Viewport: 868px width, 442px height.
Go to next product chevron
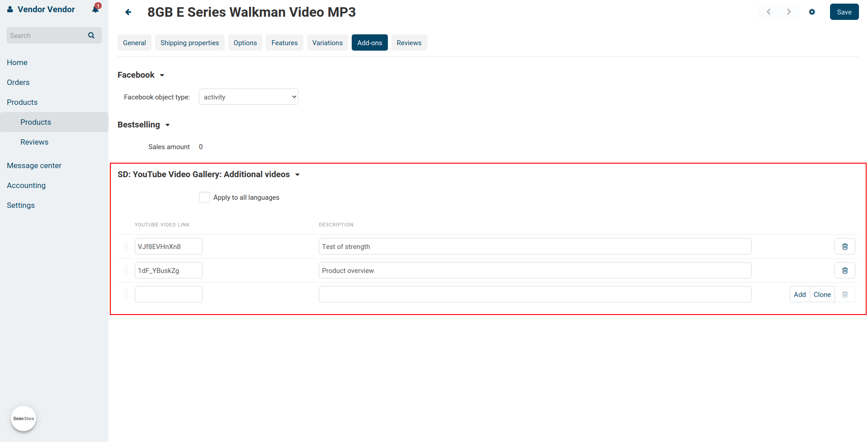(x=789, y=12)
